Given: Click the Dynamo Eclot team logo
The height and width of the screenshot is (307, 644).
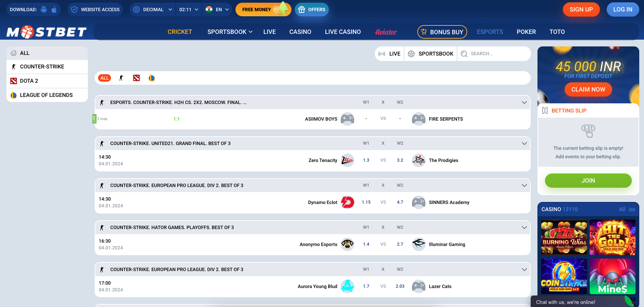Looking at the screenshot, I should (x=347, y=202).
